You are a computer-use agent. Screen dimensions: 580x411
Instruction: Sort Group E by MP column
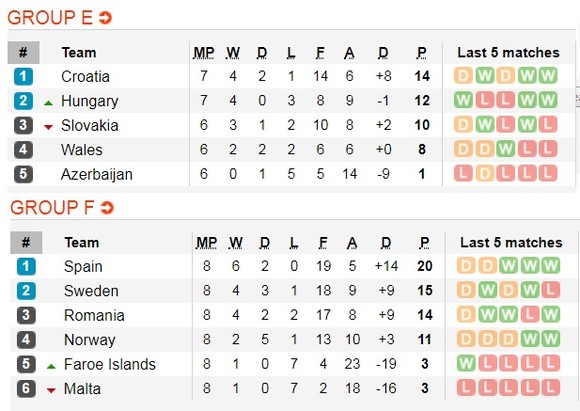point(204,53)
